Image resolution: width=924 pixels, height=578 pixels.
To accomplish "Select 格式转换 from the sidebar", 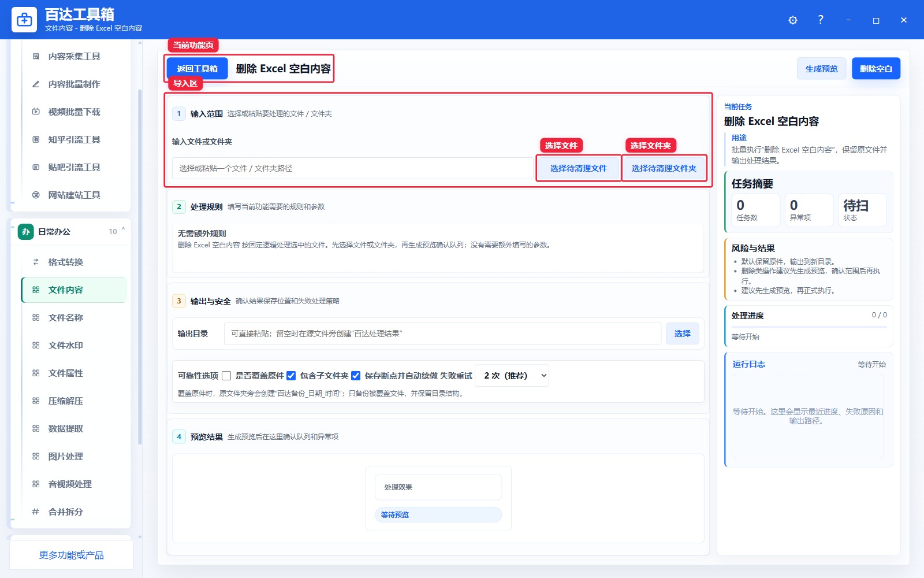I will pyautogui.click(x=74, y=262).
